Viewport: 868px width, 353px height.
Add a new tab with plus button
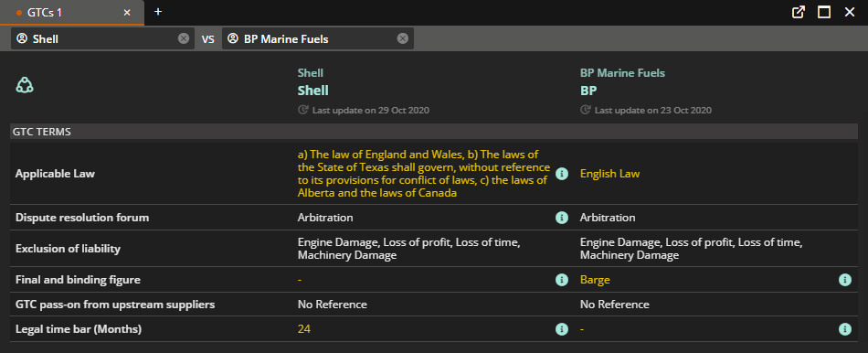tap(158, 12)
